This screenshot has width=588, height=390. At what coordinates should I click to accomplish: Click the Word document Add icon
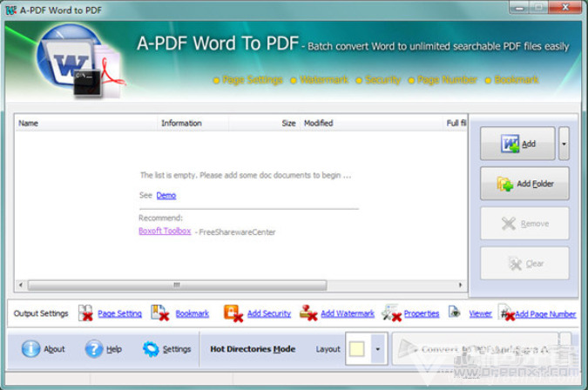click(x=510, y=144)
